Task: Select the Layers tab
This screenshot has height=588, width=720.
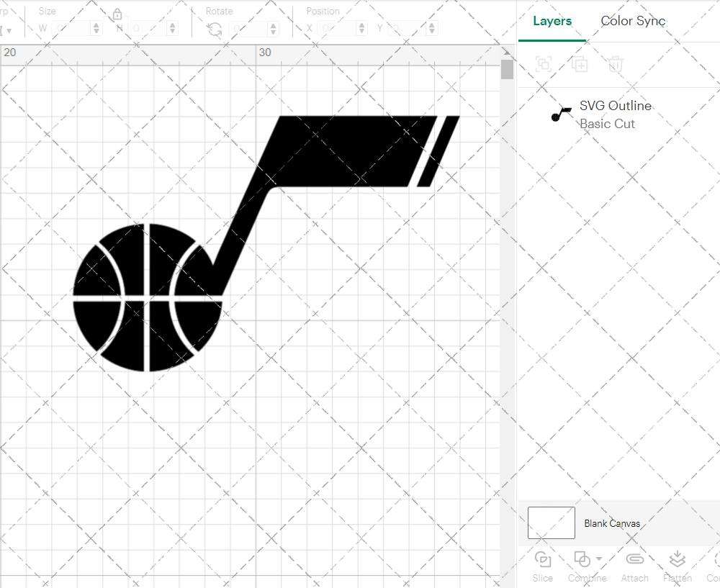Action: pos(552,21)
